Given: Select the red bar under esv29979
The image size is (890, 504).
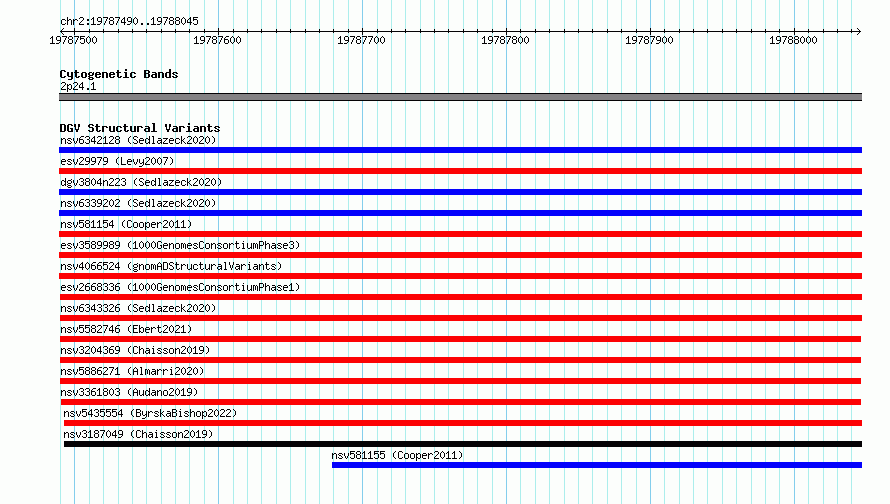Looking at the screenshot, I should [x=460, y=171].
